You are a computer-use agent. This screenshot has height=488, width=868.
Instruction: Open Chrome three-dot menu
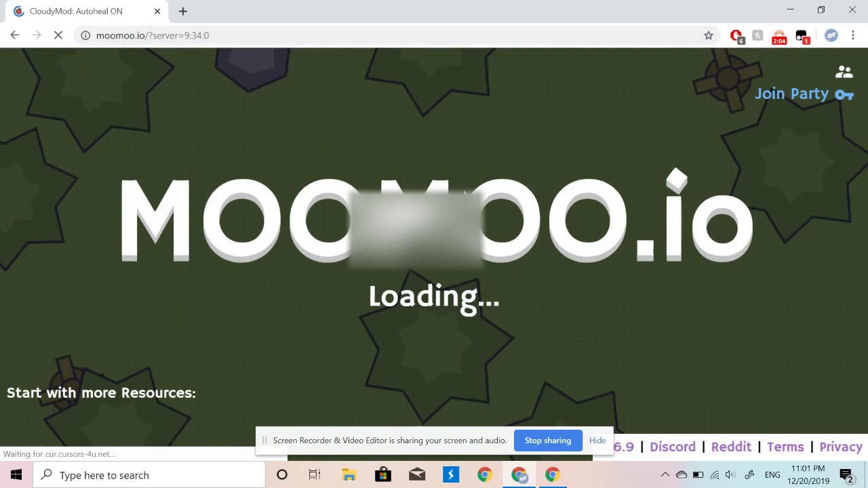pyautogui.click(x=853, y=35)
